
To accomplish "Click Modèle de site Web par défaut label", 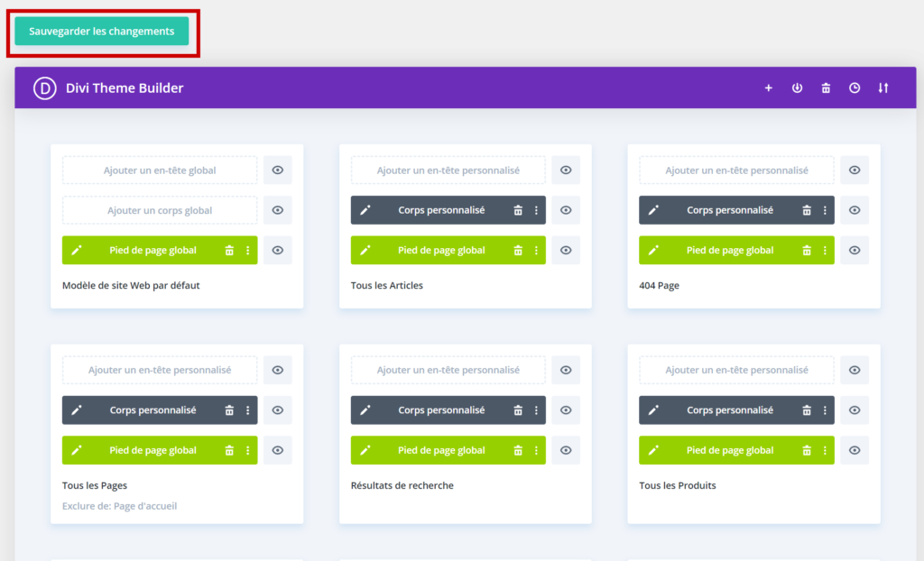I will click(131, 285).
